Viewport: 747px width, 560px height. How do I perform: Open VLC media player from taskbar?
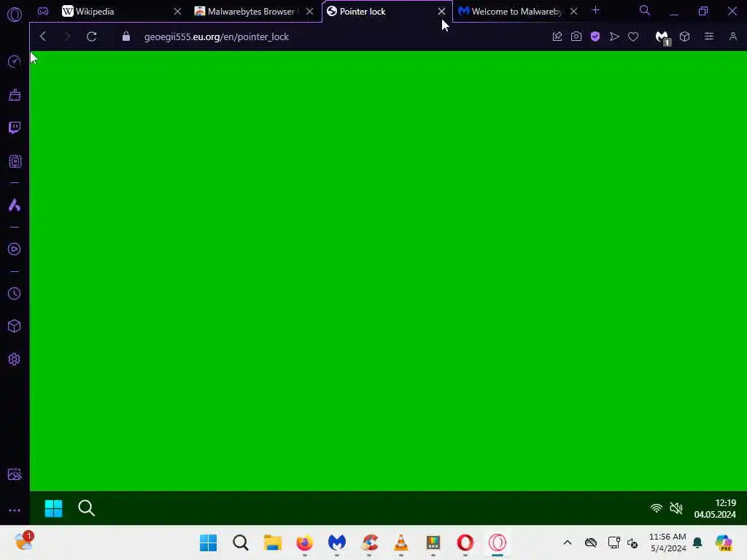tap(401, 542)
